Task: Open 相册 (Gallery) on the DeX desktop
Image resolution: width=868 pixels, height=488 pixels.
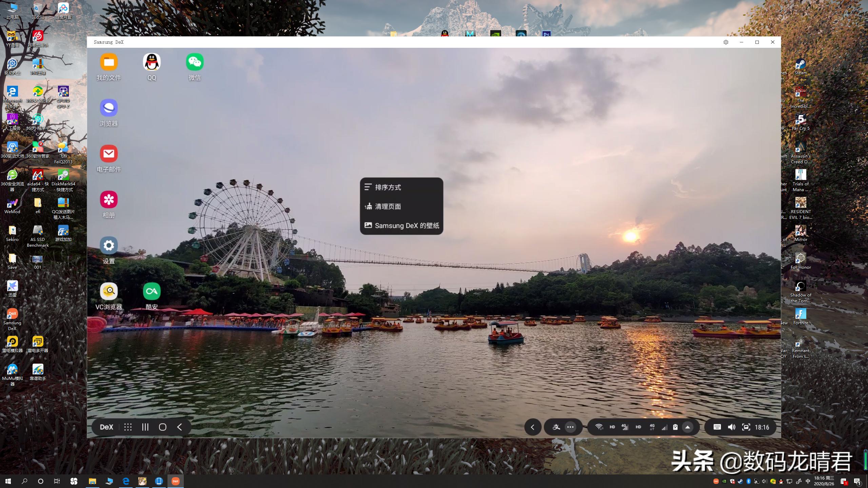Action: click(108, 200)
